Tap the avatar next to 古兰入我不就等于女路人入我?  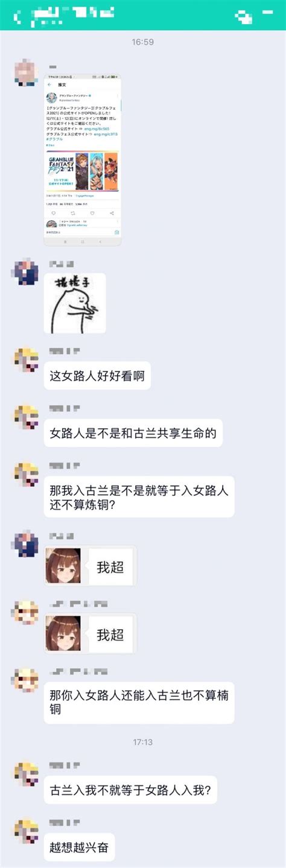26,774
